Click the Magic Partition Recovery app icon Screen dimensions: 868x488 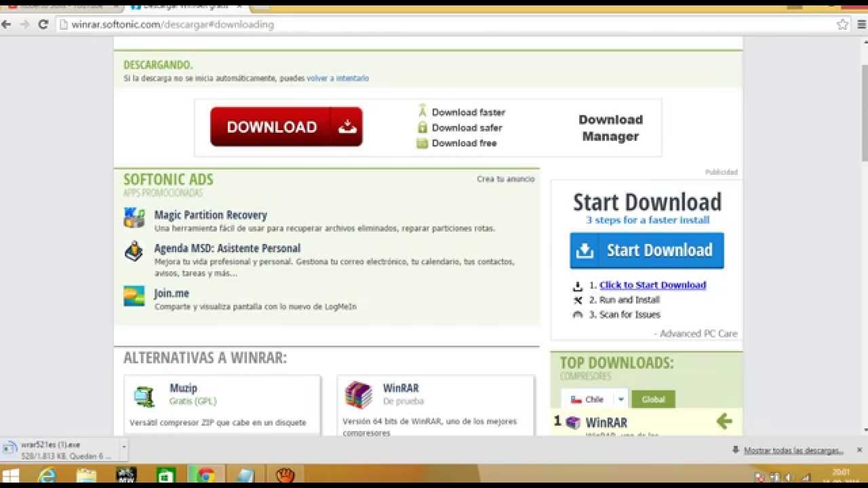tap(134, 218)
